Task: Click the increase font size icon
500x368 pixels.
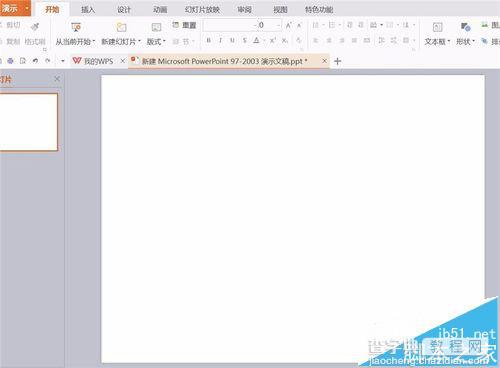Action: [x=289, y=25]
